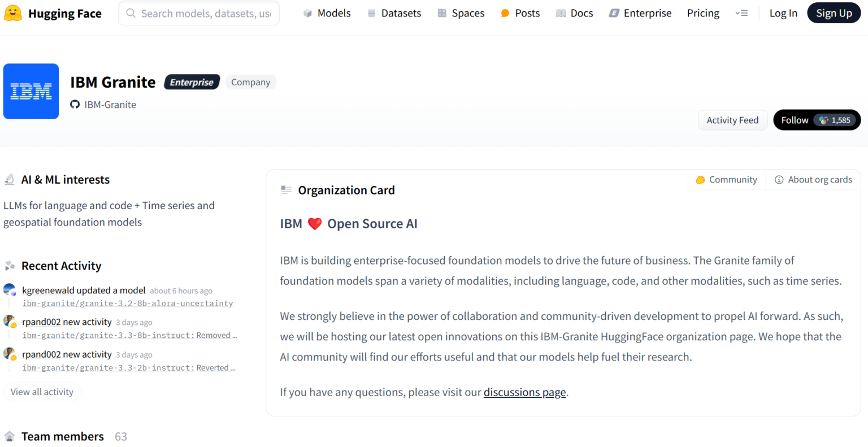Viewport: 868px width, 447px height.
Task: Follow the IBM Granite organization
Action: coord(817,120)
